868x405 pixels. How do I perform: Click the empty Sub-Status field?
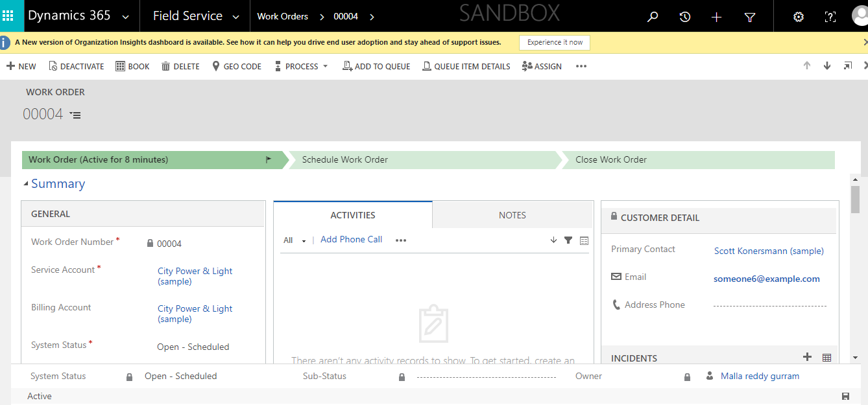488,376
